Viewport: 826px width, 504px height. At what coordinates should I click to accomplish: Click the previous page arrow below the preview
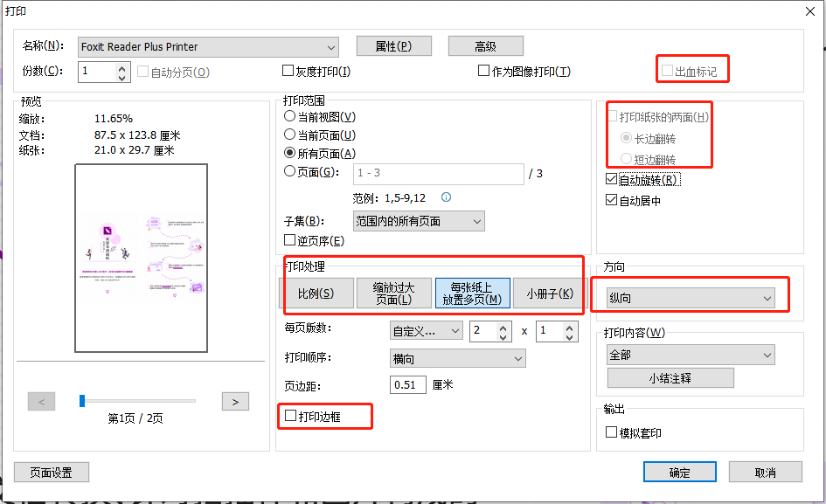point(41,401)
